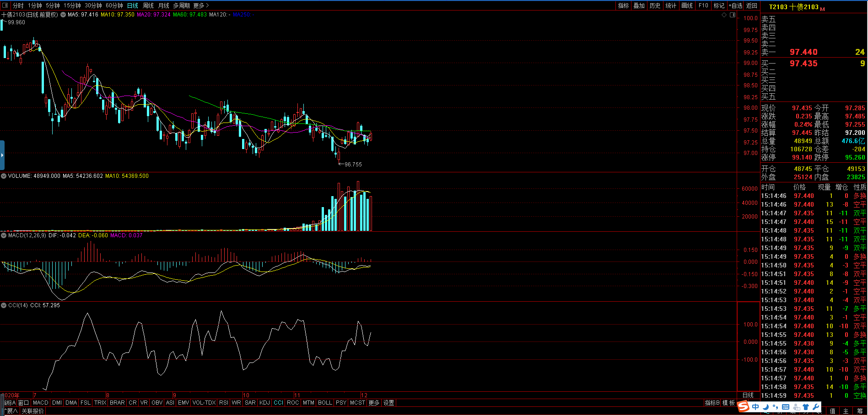Click the 日线 label below the price axis
Image resolution: width=868 pixels, height=416 pixels.
pos(748,395)
